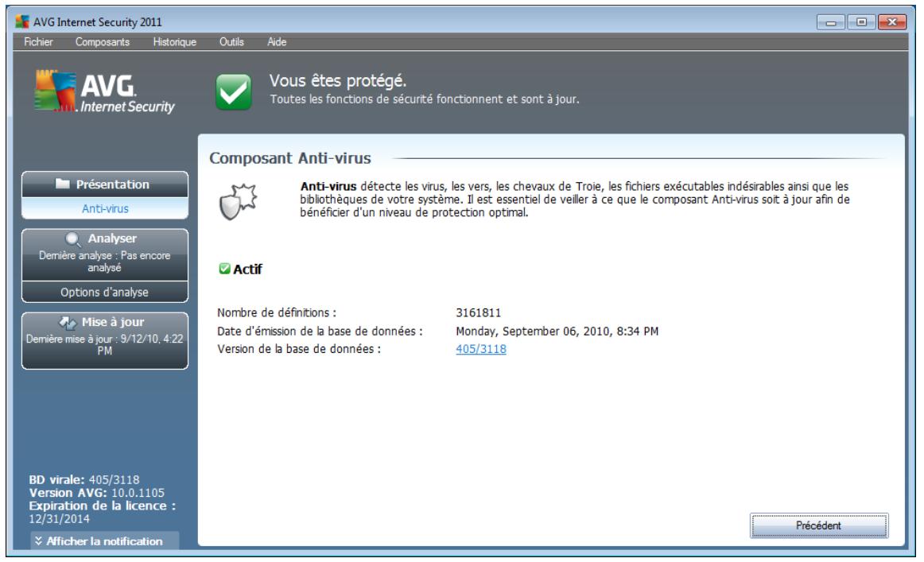924x562 pixels.
Task: Click the licence expiration date 12/31/2014
Action: [60, 519]
